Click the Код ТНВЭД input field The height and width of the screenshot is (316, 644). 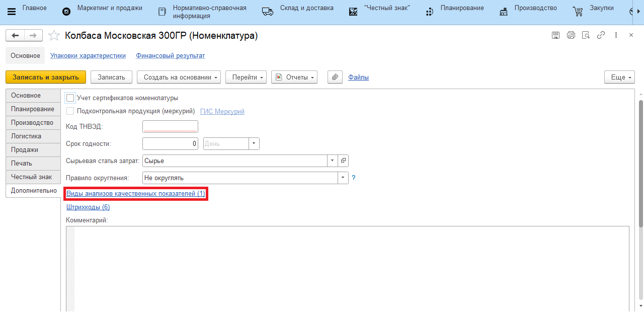171,126
